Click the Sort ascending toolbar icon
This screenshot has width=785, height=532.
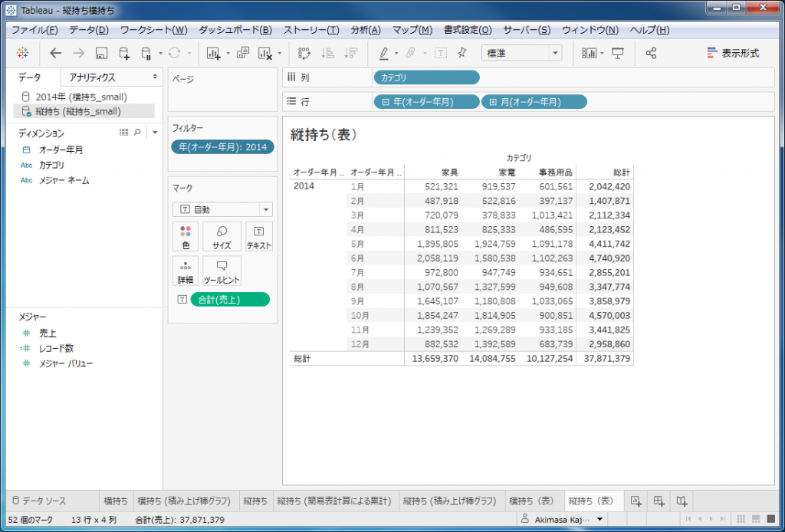(x=327, y=53)
